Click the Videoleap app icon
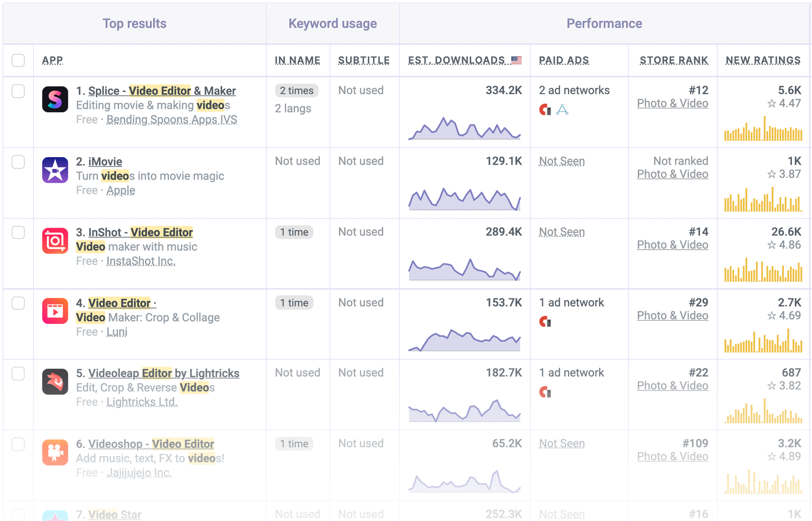812x521 pixels. click(55, 382)
